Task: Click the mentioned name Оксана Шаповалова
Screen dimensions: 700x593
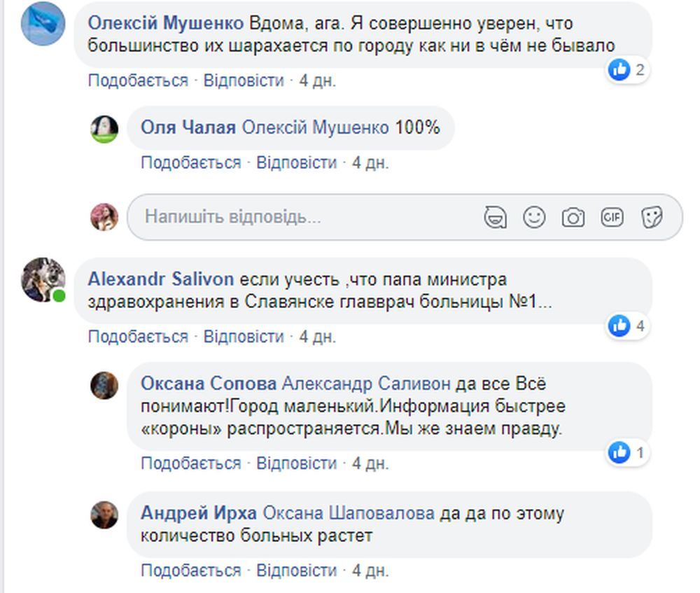Action: (348, 513)
